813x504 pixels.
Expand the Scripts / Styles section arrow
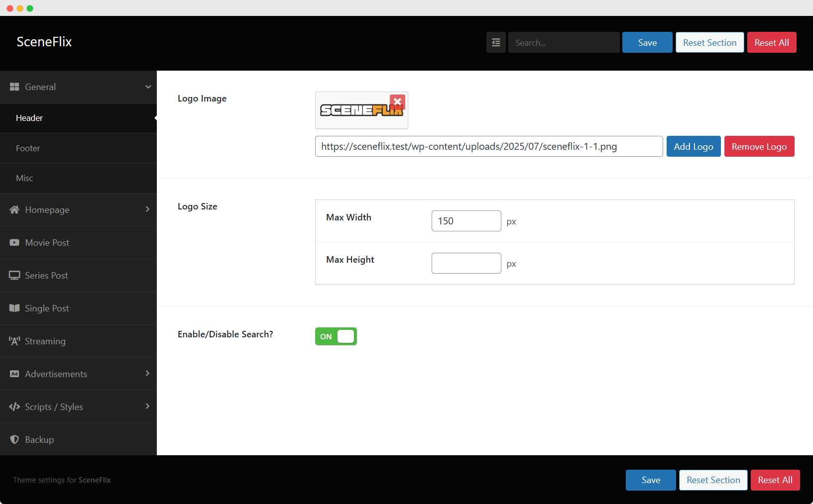(x=147, y=406)
